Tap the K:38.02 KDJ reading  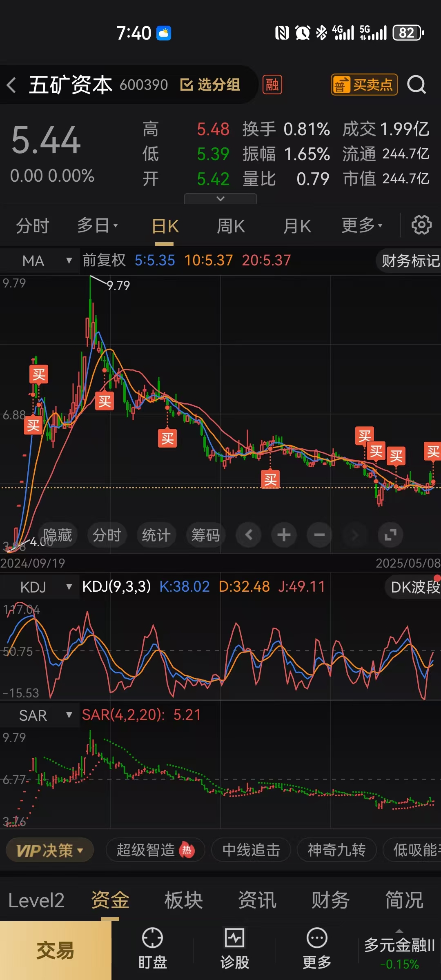184,587
